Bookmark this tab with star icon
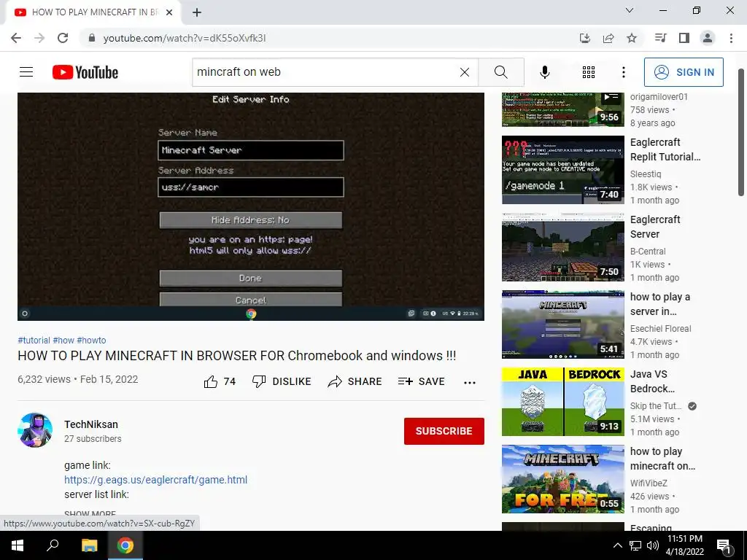 (632, 38)
